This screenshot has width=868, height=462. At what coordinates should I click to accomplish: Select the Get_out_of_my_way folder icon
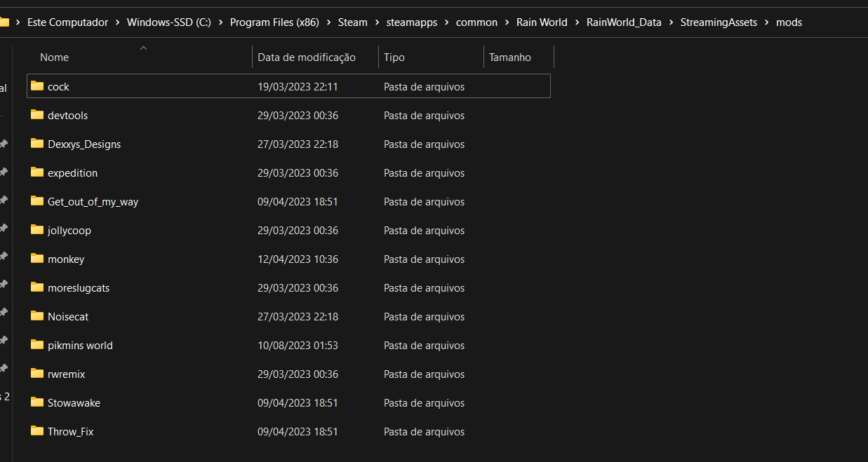[37, 201]
